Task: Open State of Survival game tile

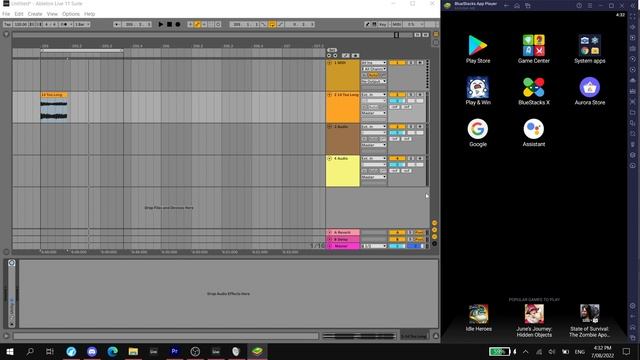Action: (590, 321)
